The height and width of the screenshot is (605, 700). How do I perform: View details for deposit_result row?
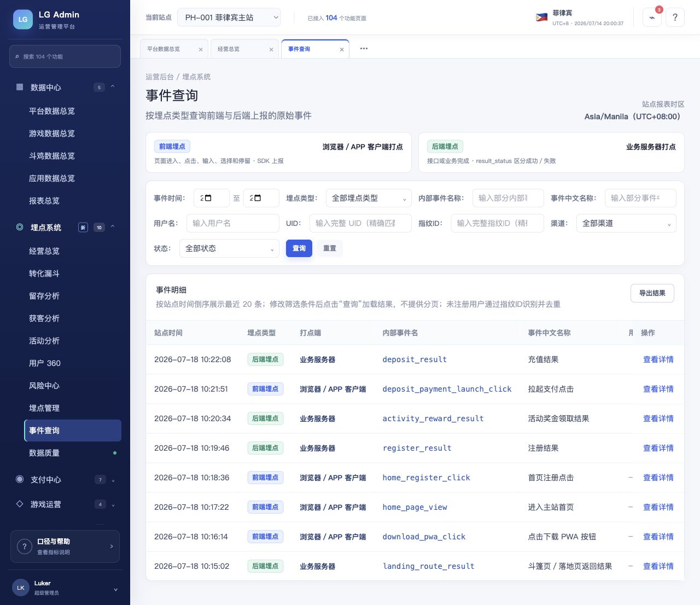[x=658, y=359]
